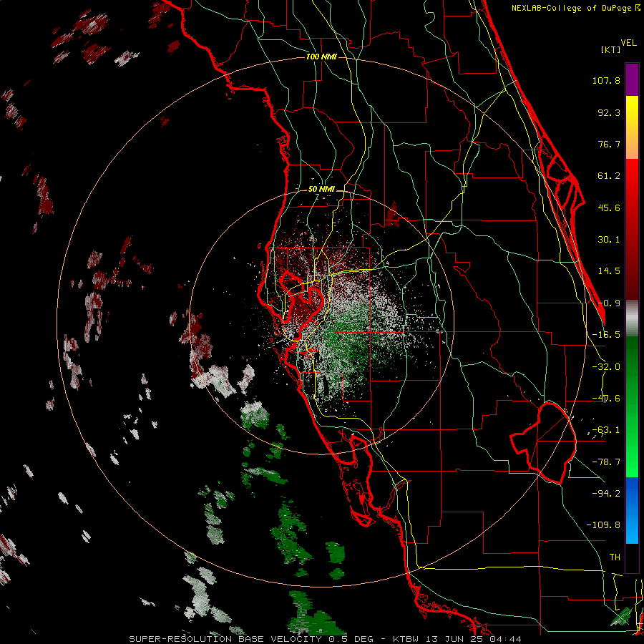Select the 92.3 legend value
The image size is (644, 644).
[x=609, y=112]
